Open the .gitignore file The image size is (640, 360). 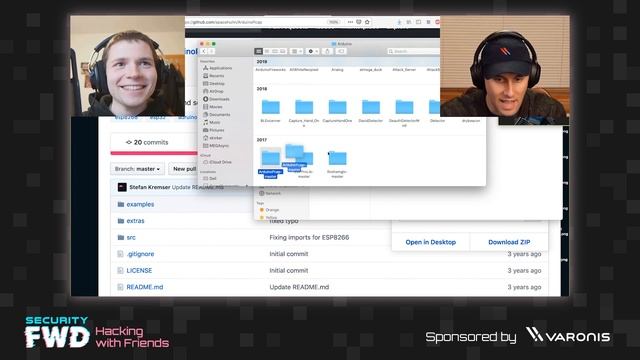pyautogui.click(x=140, y=254)
